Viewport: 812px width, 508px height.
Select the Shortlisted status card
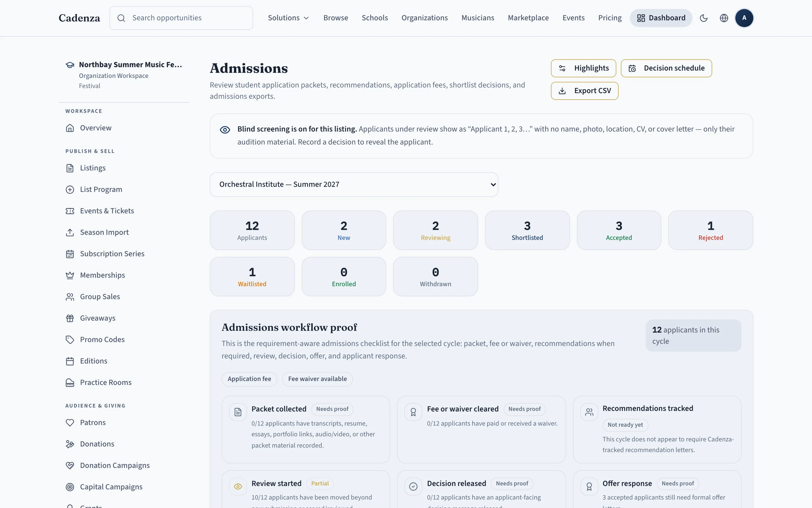(528, 230)
